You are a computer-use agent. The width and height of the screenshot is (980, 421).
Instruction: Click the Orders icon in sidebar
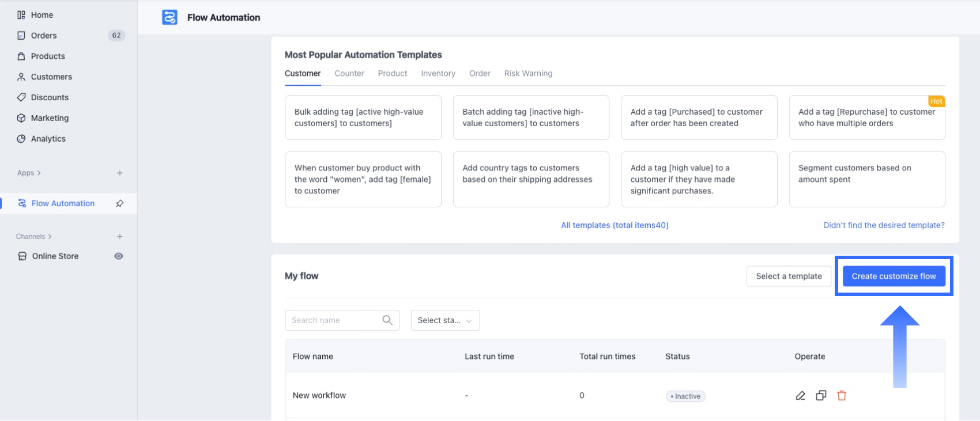coord(21,36)
